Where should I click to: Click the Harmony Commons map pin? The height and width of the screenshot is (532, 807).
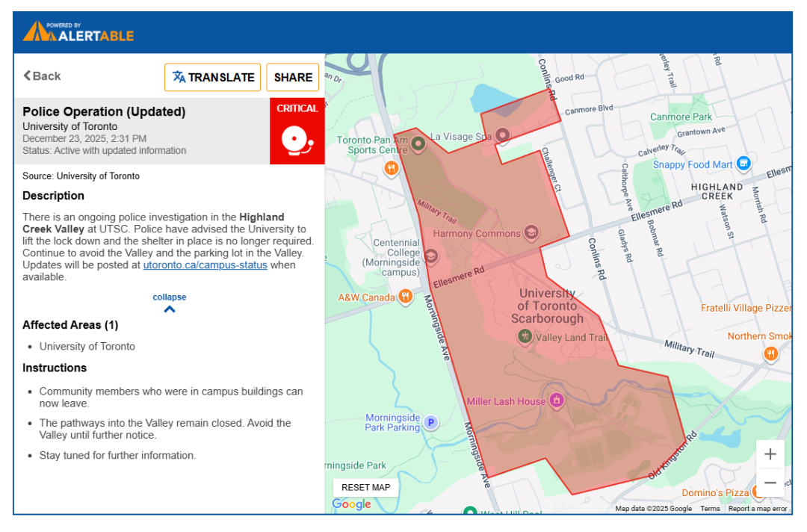coord(531,232)
